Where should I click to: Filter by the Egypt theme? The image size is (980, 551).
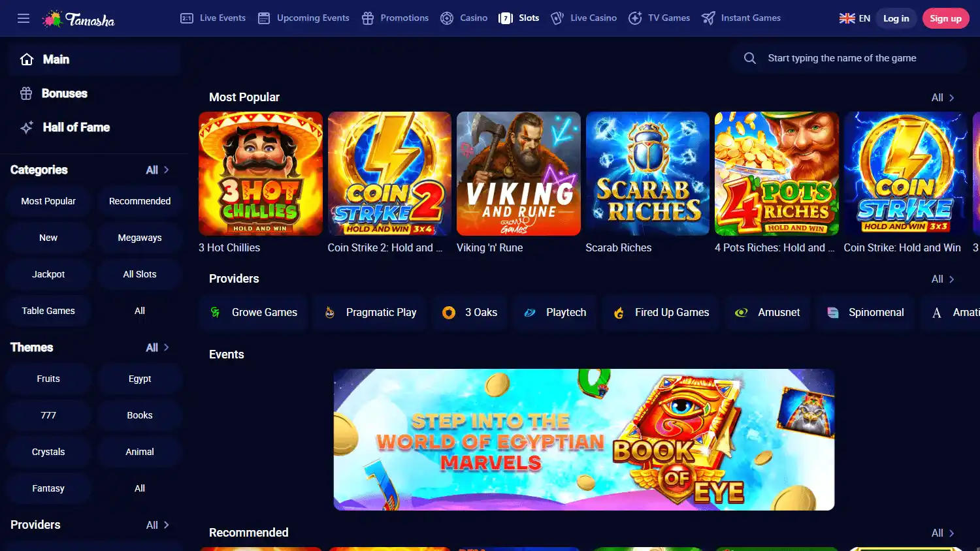pos(140,379)
